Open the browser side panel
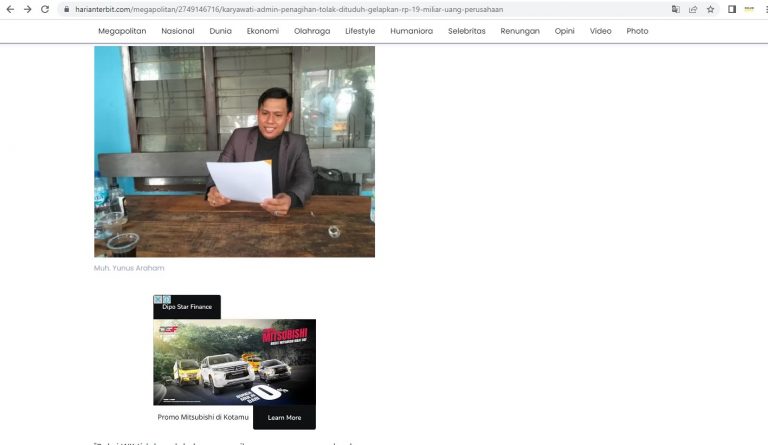 click(732, 9)
